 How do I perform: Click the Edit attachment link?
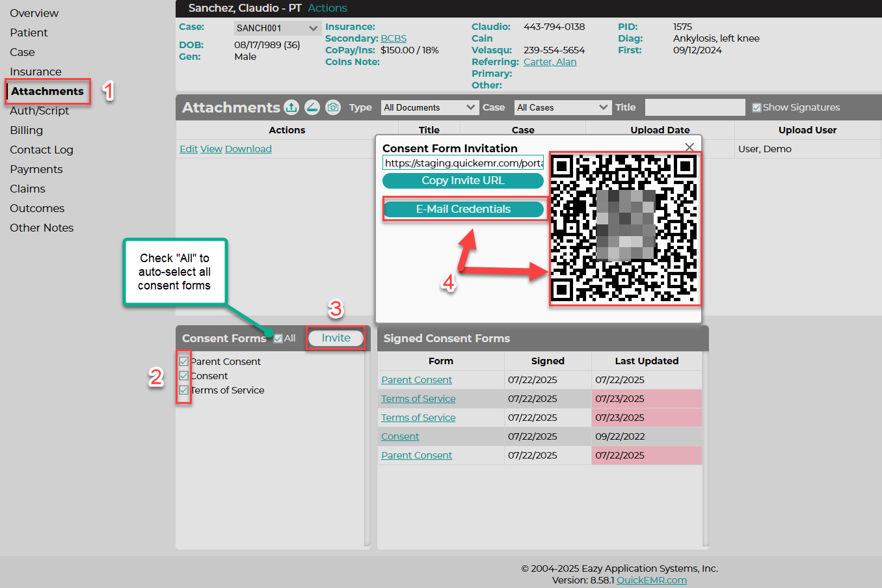pos(189,149)
